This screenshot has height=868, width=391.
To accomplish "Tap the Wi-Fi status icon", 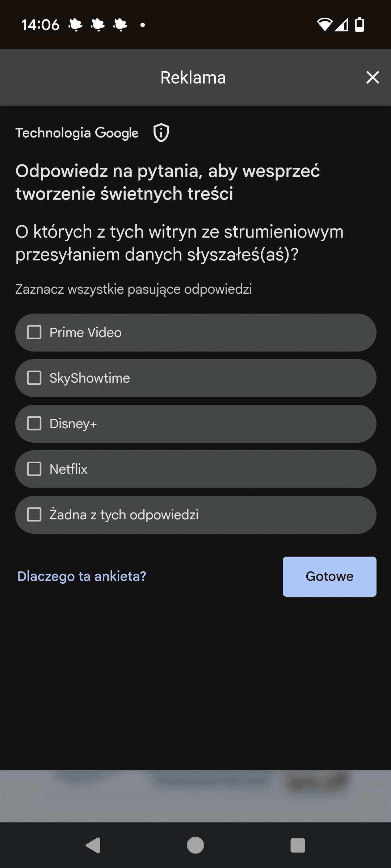I will (324, 25).
